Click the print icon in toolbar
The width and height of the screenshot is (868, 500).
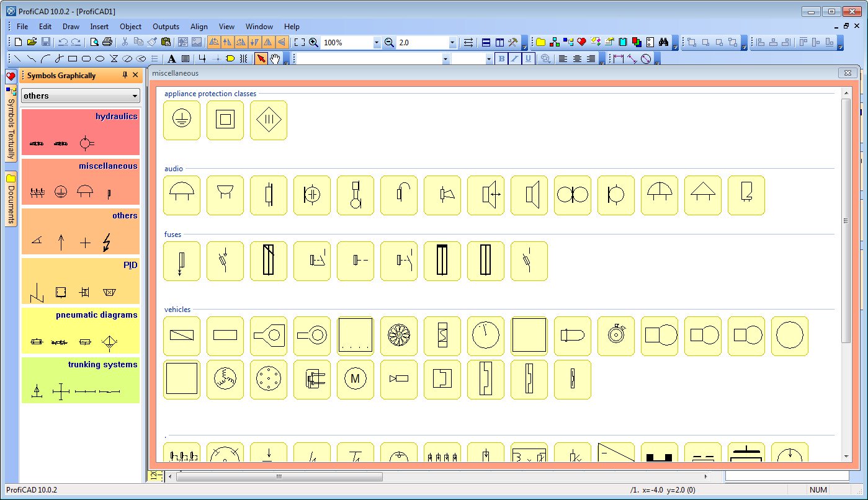pos(107,43)
